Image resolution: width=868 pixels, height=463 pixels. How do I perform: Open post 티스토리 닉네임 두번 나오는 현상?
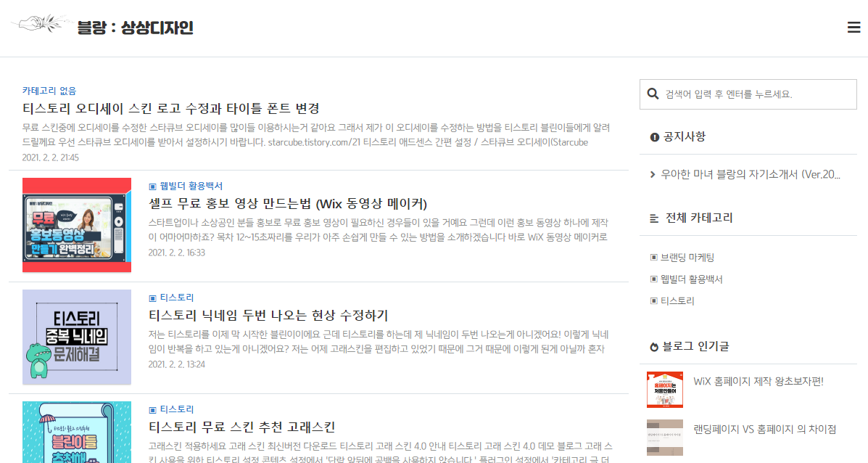point(268,316)
